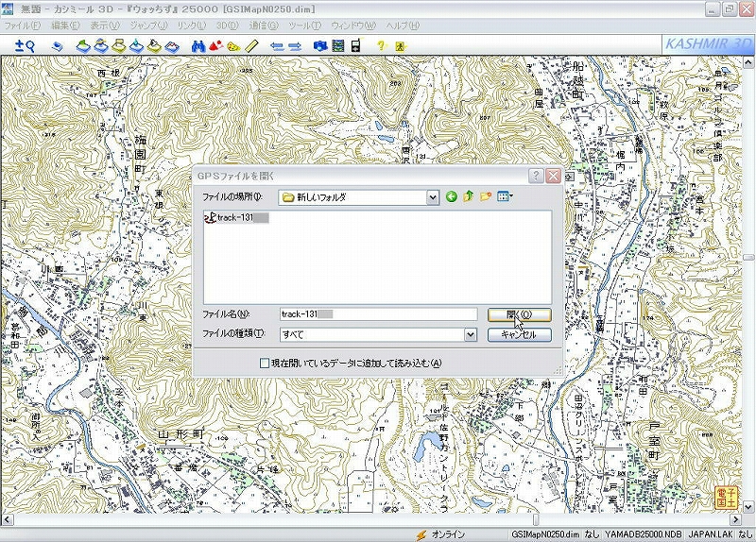Select the ruler measure tool

pos(251,46)
